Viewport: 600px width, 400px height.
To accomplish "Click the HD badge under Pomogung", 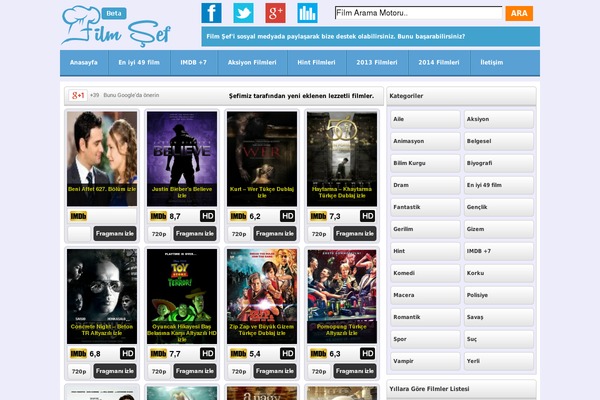I will click(x=367, y=354).
